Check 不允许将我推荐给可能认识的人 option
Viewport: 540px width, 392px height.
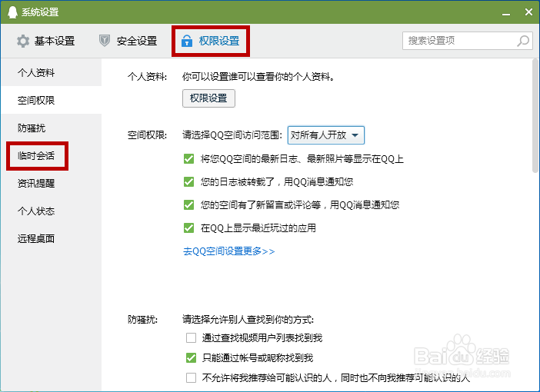click(191, 378)
